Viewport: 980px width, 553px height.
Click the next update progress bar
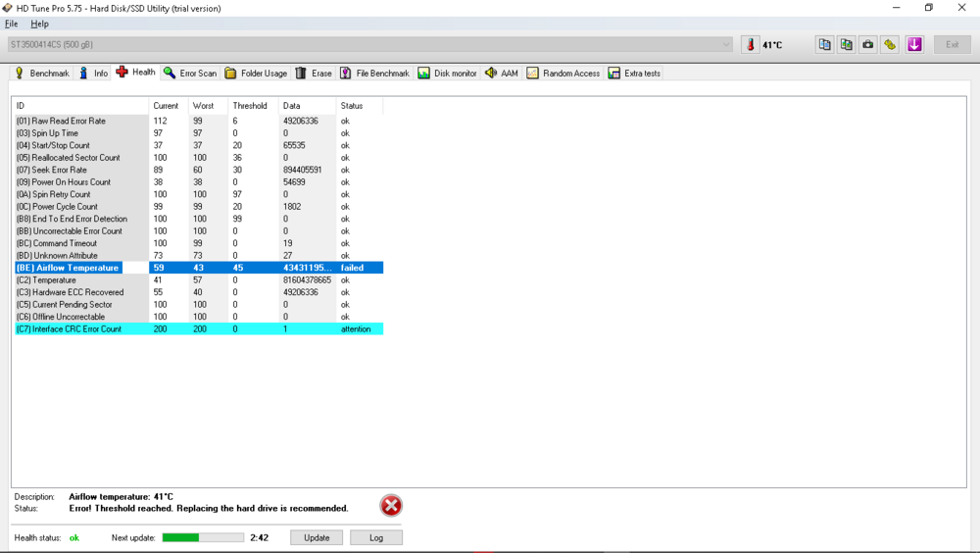pyautogui.click(x=203, y=537)
